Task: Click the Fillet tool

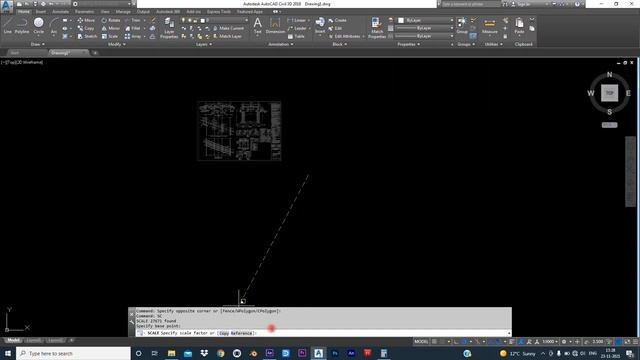Action: pyautogui.click(x=133, y=28)
